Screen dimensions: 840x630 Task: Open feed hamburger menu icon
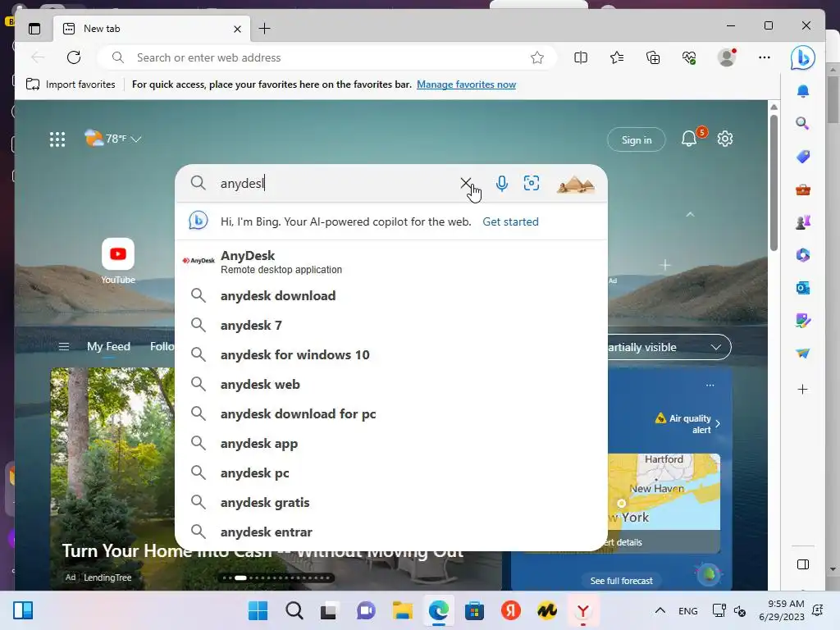point(64,347)
